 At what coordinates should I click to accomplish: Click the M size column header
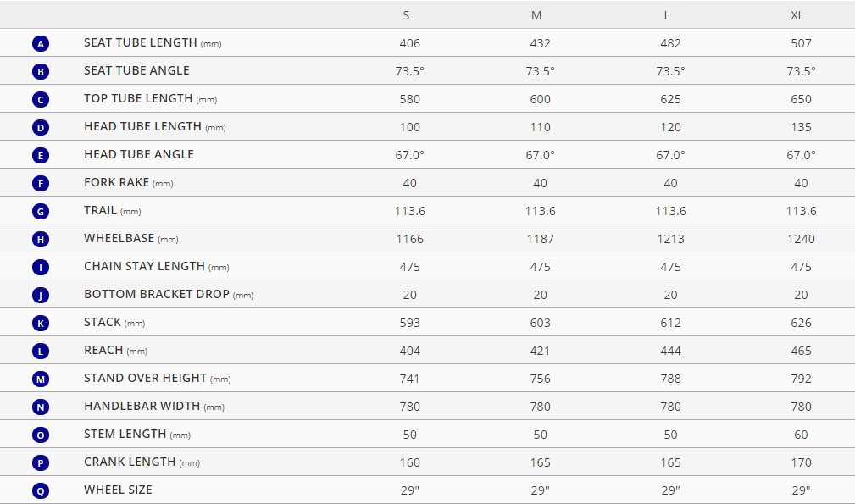pyautogui.click(x=536, y=15)
